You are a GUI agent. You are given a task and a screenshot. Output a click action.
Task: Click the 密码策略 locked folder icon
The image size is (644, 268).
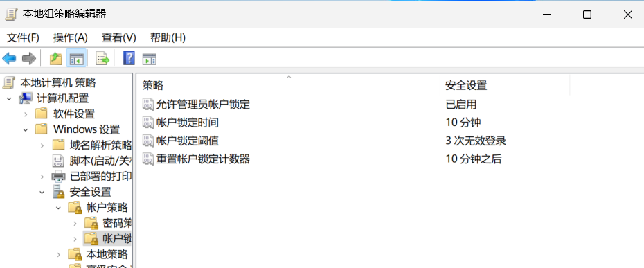pyautogui.click(x=91, y=223)
